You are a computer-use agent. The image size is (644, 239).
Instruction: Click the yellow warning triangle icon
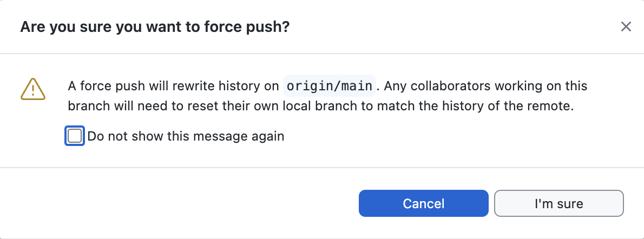pos(33,89)
